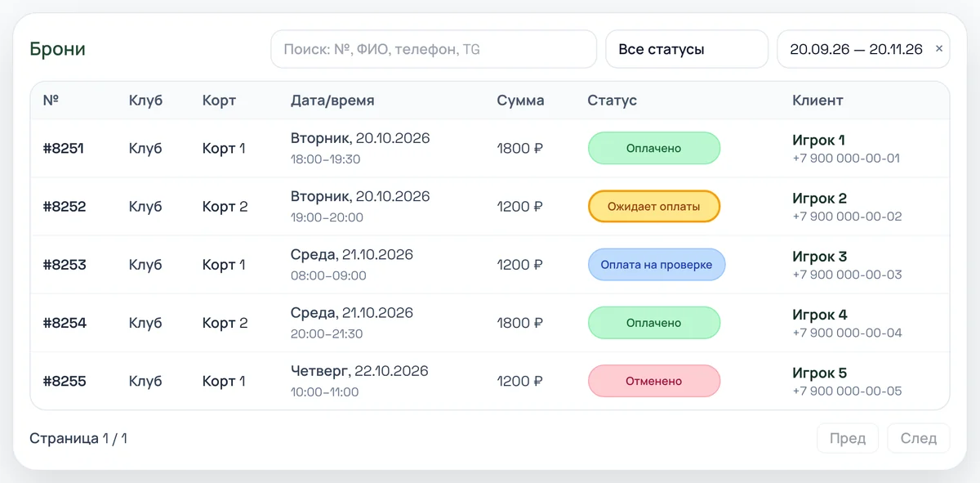Click the Статус column header

[612, 101]
